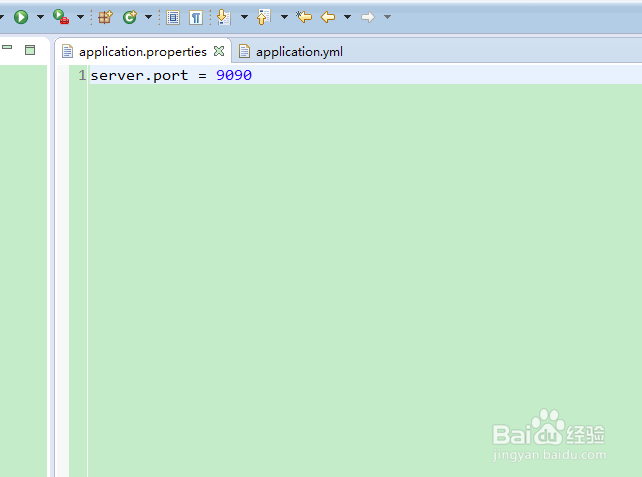The image size is (642, 477).
Task: Open the Next Annotation dropdown arrow
Action: [244, 17]
